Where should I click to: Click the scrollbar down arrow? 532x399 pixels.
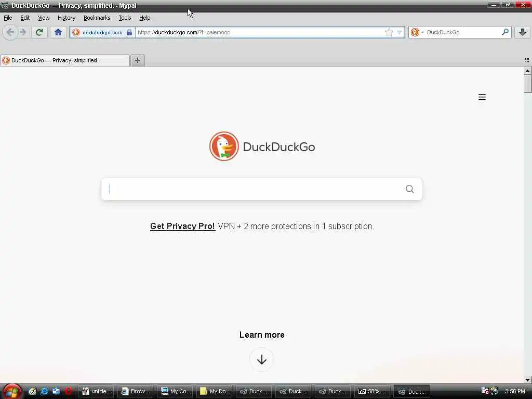527,380
